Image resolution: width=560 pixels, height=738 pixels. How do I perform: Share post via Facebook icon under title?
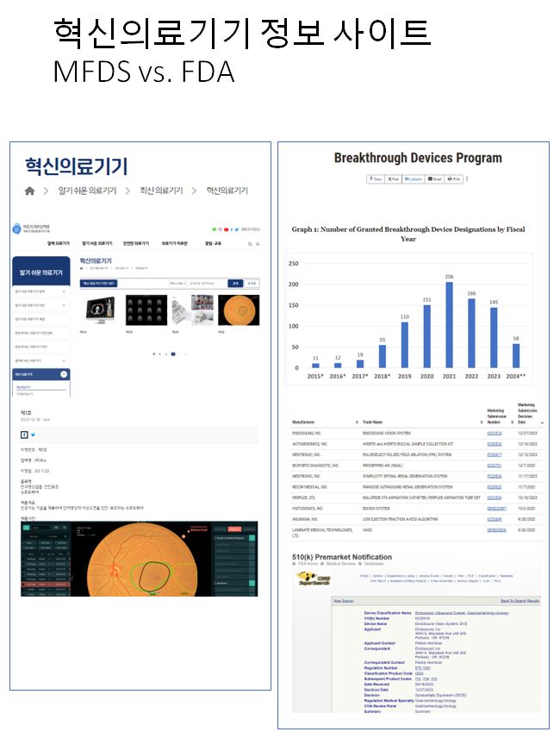(24, 435)
